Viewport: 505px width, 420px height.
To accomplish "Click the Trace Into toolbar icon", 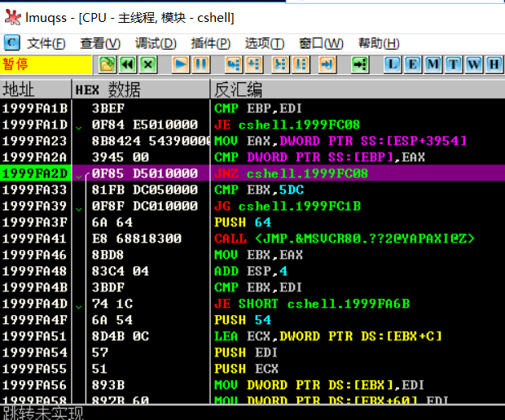I will click(x=280, y=64).
